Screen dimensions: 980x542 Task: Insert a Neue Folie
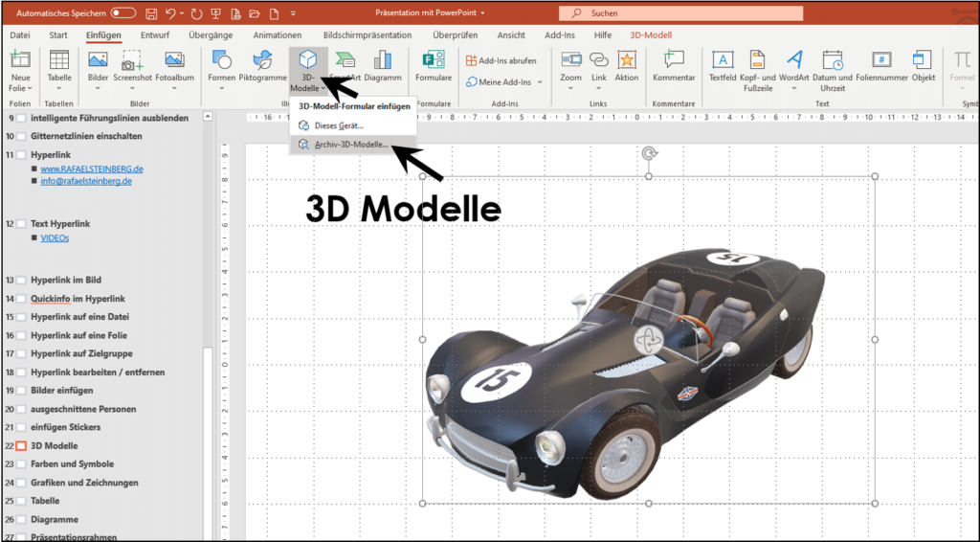coord(20,71)
